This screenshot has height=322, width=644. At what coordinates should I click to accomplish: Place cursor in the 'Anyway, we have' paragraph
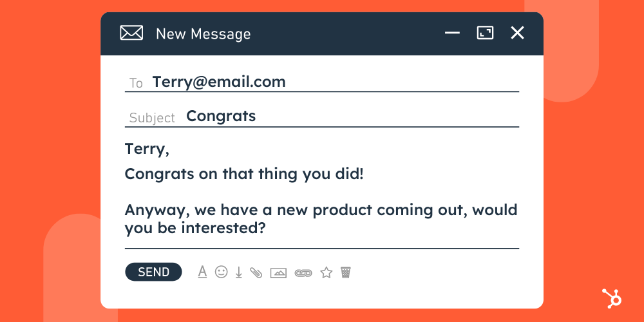coord(321,219)
